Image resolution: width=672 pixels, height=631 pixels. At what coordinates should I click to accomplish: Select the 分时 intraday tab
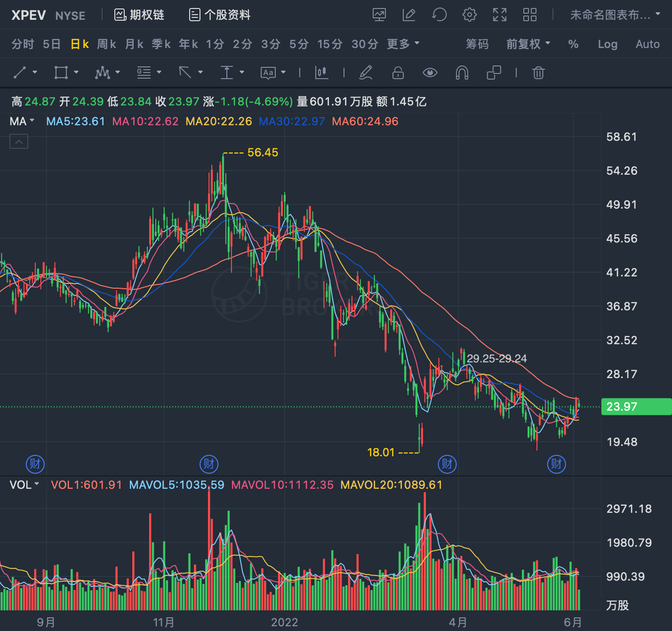(x=23, y=44)
